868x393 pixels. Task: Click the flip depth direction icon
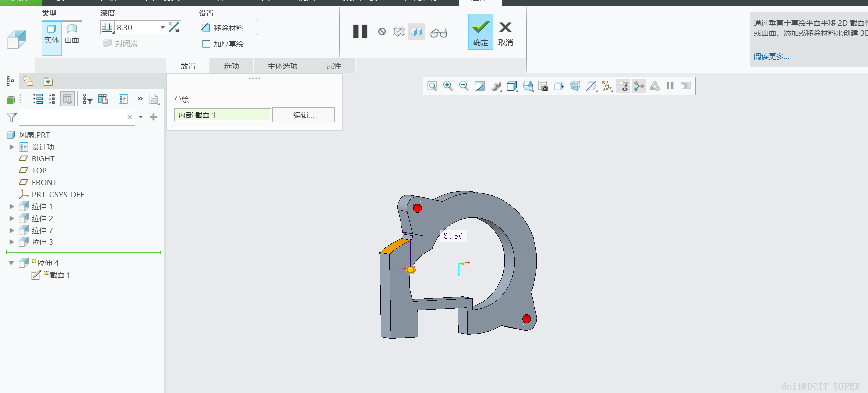(174, 28)
